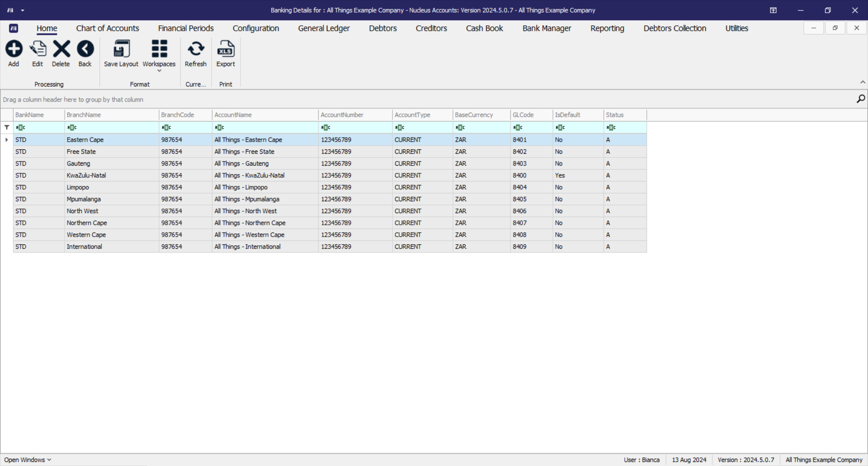Click the AccountName column header
This screenshot has height=466, width=868.
[x=265, y=115]
